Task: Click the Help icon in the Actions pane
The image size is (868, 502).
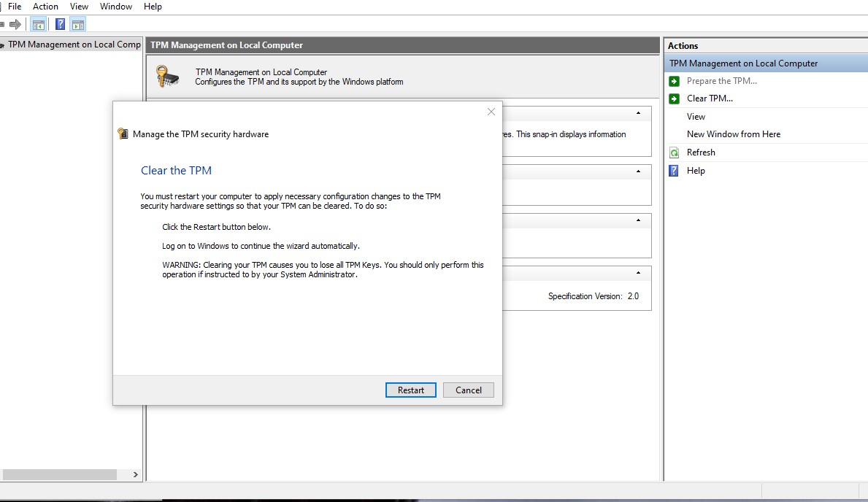Action: point(674,171)
